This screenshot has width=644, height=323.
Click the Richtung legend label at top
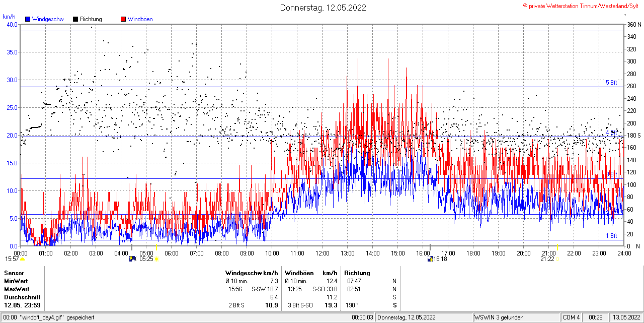(x=91, y=19)
